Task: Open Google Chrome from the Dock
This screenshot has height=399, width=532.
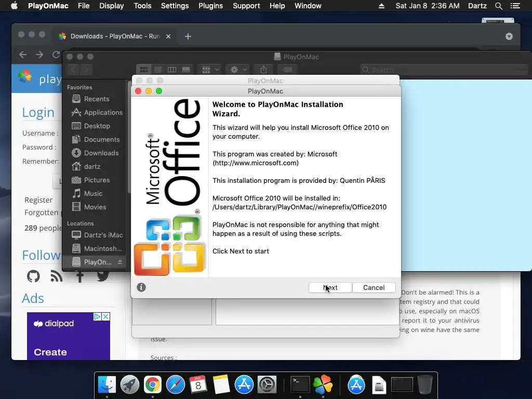Action: point(152,385)
